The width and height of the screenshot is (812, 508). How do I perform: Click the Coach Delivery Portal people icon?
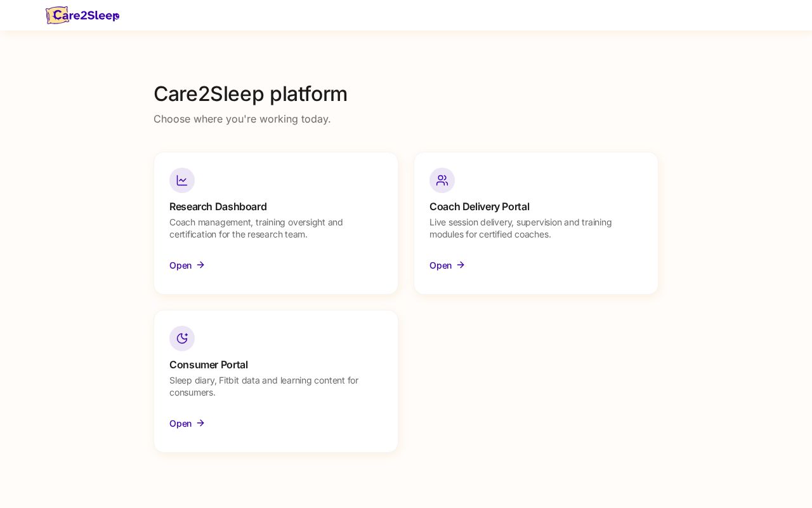click(442, 180)
